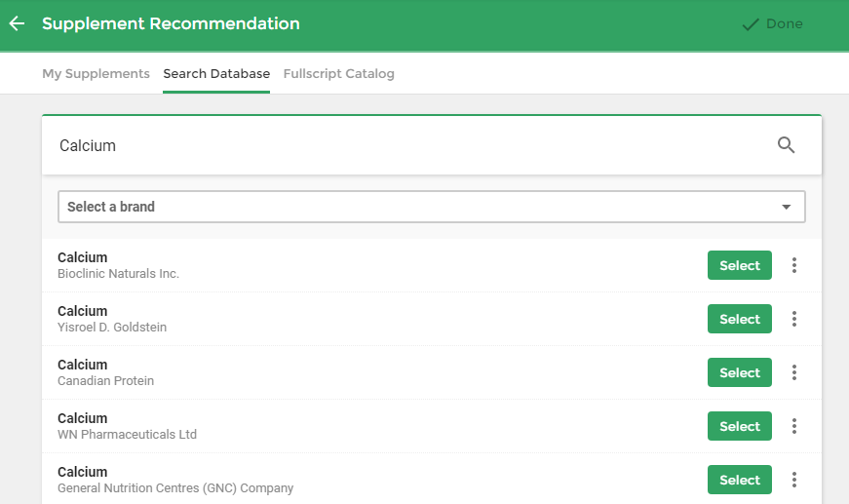This screenshot has height=504, width=849.
Task: Select Calcium by Bioclinic Naturals Inc.
Action: [x=739, y=265]
